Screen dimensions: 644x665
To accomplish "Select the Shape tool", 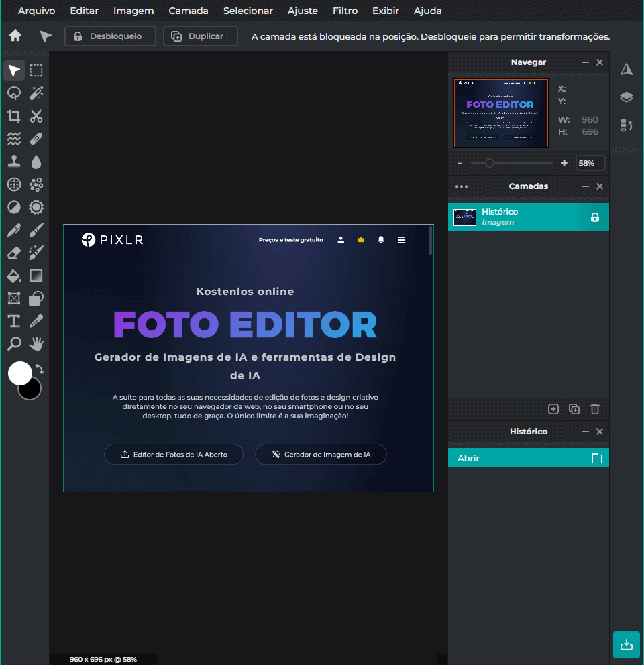I will pos(36,298).
